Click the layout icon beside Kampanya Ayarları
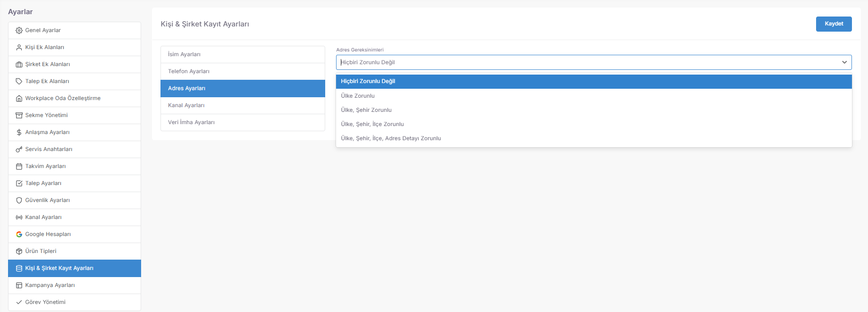This screenshot has height=312, width=868. (x=19, y=285)
